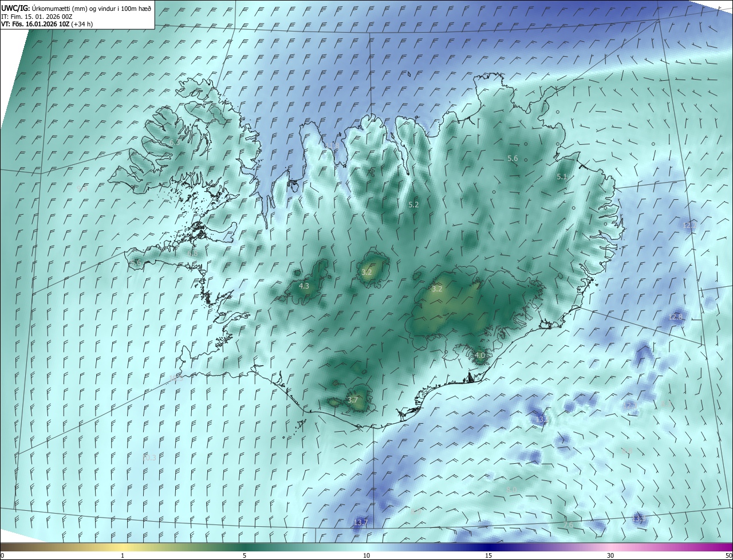Image resolution: width=733 pixels, height=560 pixels.
Task: Click the 13.7 value near the bottom edge
Action: pyautogui.click(x=361, y=522)
